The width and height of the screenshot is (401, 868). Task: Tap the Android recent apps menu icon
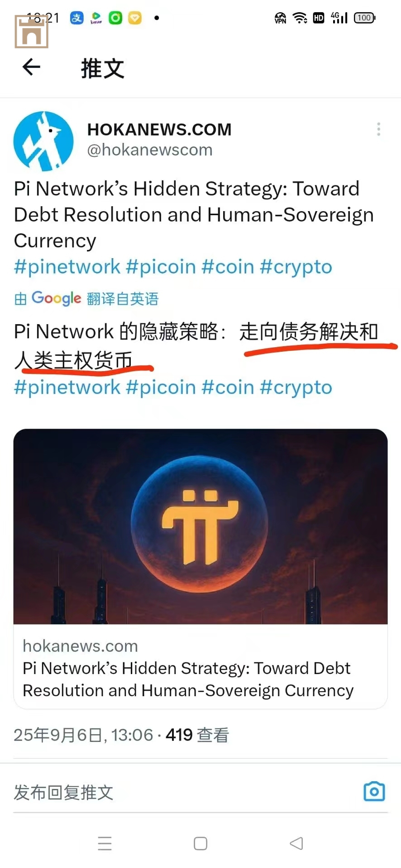105,844
